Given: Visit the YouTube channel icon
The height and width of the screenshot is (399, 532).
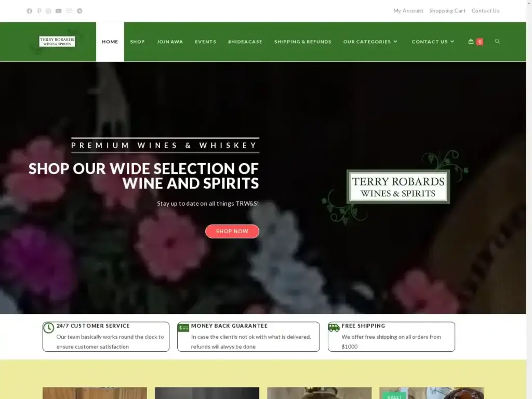Looking at the screenshot, I should click(x=58, y=10).
